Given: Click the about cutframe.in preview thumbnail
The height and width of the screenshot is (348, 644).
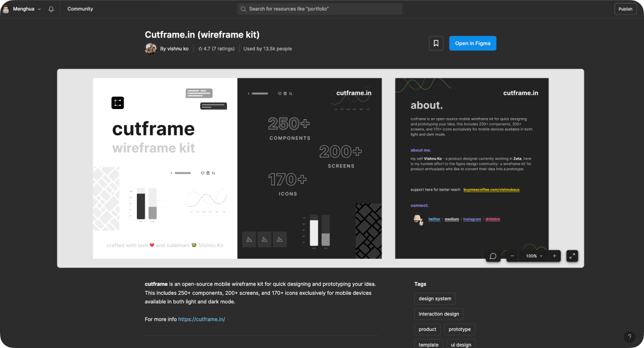Looking at the screenshot, I should point(472,168).
